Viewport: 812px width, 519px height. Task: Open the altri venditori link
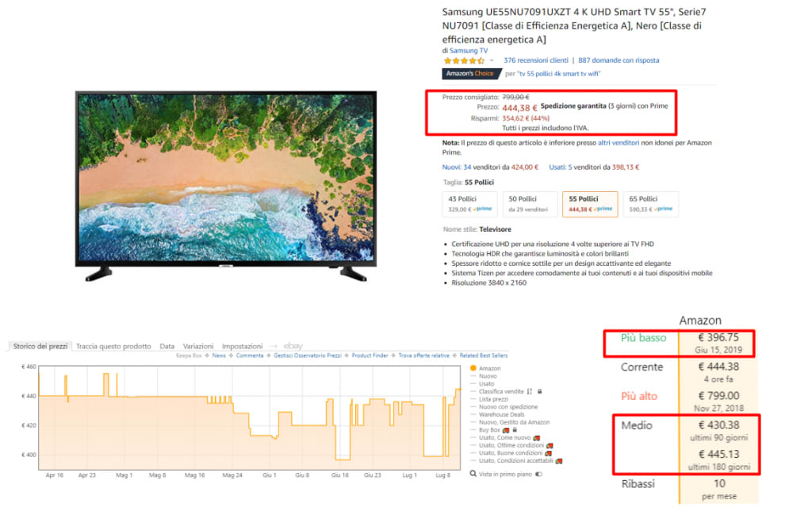[x=619, y=143]
